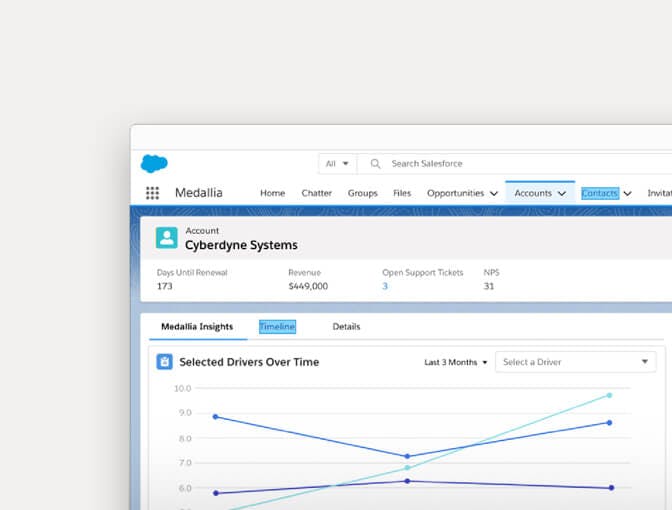Open the Opportunities nav item
This screenshot has width=672, height=510.
point(456,193)
